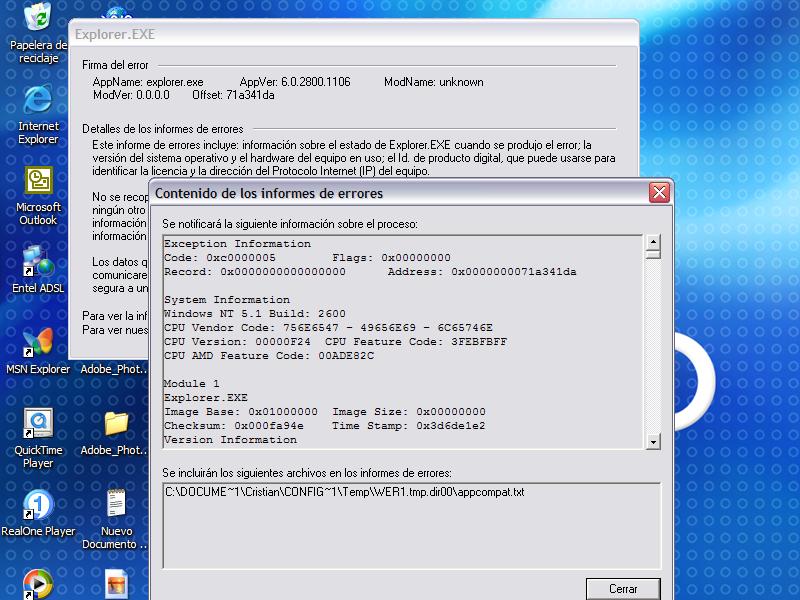The width and height of the screenshot is (800, 600).
Task: Click the Explorer.EXE window title bar
Action: 350,35
